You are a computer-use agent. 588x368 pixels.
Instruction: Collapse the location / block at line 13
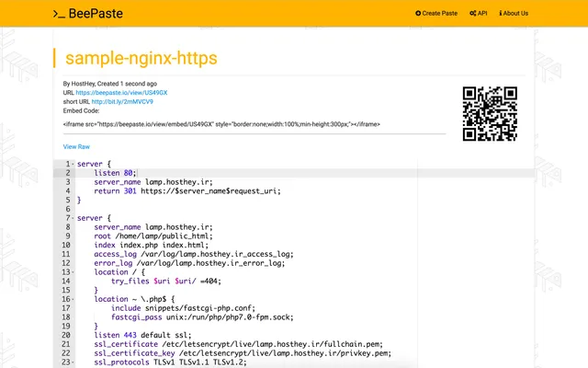click(x=73, y=272)
